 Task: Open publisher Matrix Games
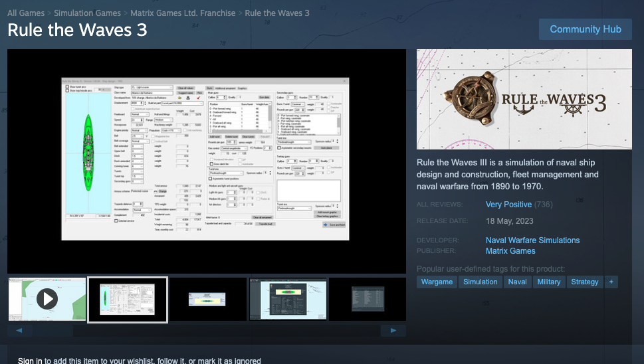tap(510, 250)
